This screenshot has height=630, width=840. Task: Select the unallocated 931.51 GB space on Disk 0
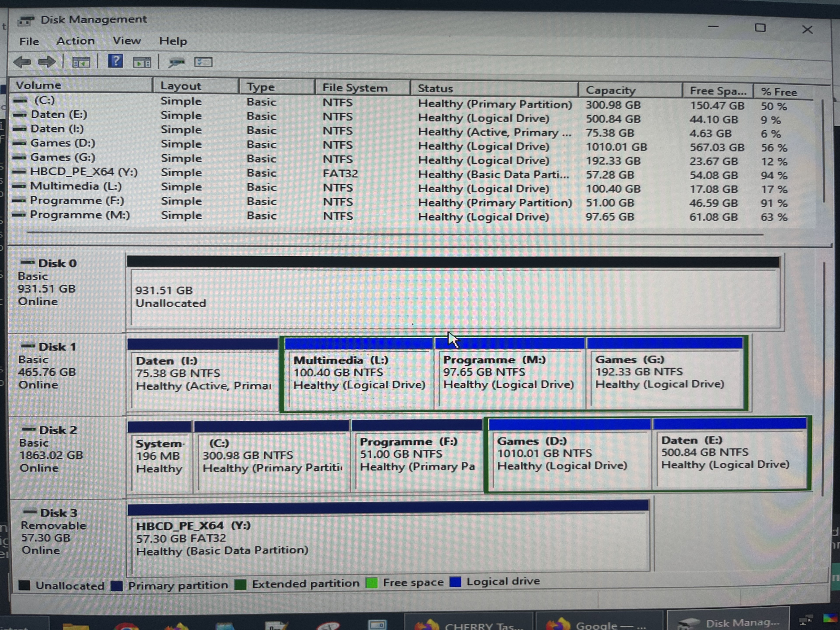[x=452, y=298]
